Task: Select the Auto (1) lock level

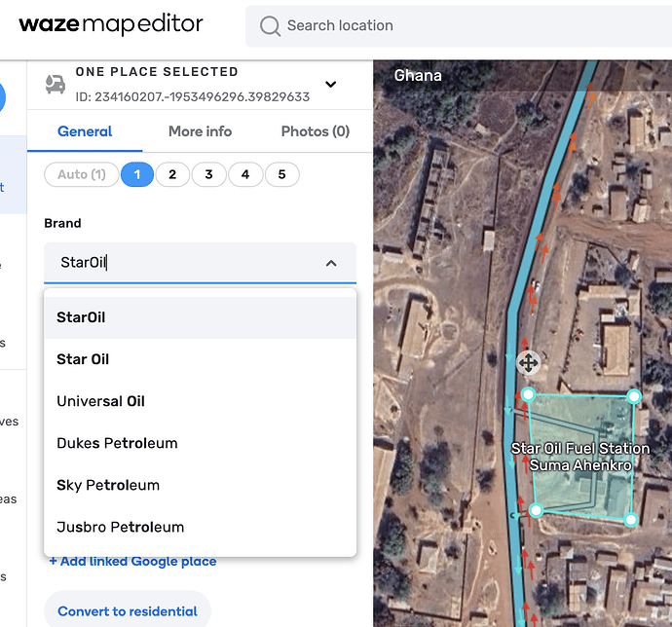Action: click(x=82, y=174)
